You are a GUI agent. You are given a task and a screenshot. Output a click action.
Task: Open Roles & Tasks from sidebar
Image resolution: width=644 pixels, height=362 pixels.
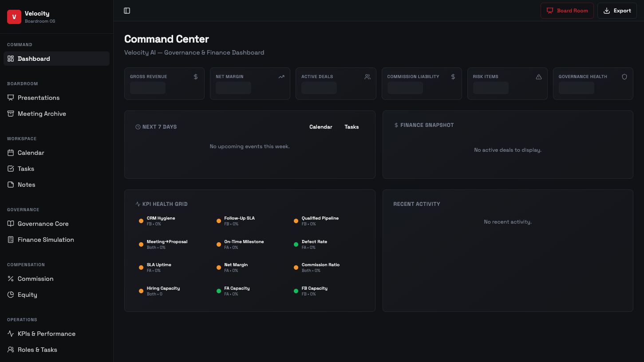point(56,350)
